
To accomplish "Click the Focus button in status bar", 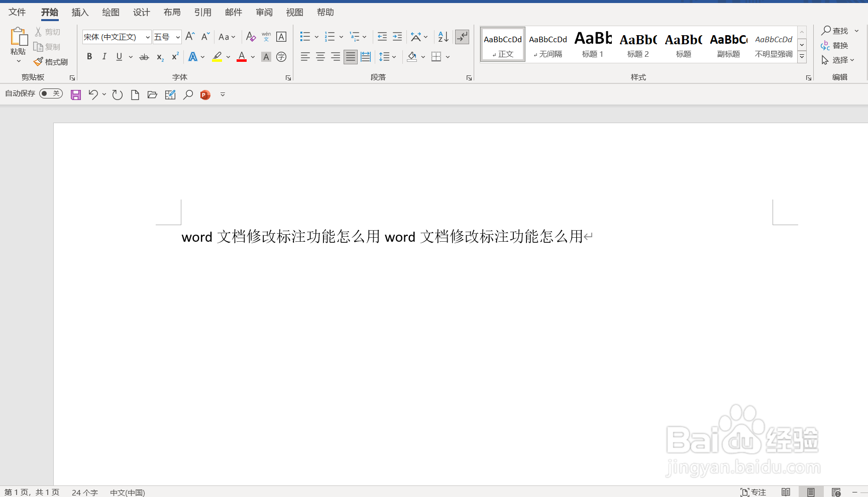I will [753, 492].
